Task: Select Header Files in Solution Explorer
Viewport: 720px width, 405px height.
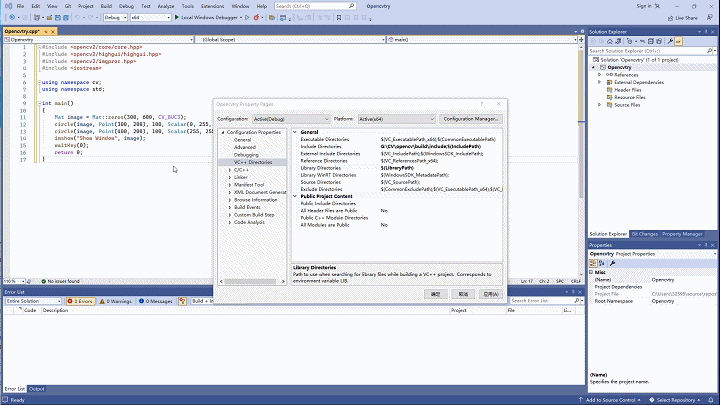Action: pos(627,90)
